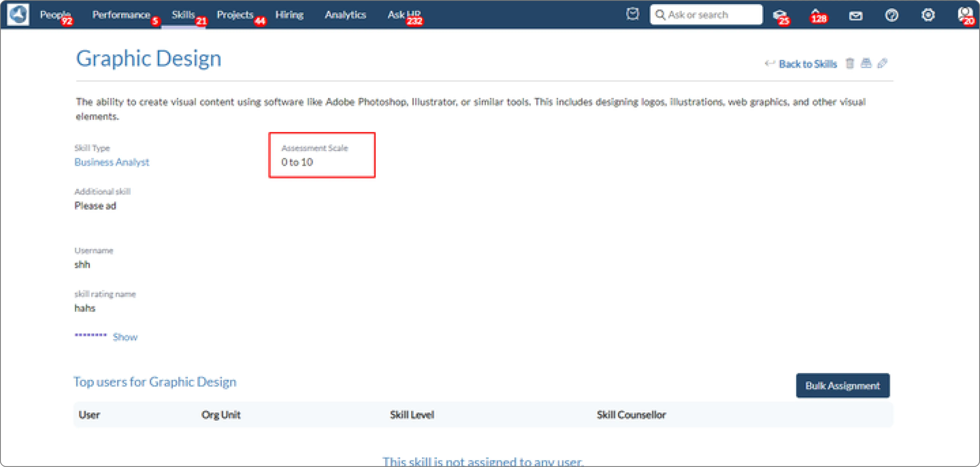Open the Analytics menu
The image size is (980, 467).
[x=345, y=14]
